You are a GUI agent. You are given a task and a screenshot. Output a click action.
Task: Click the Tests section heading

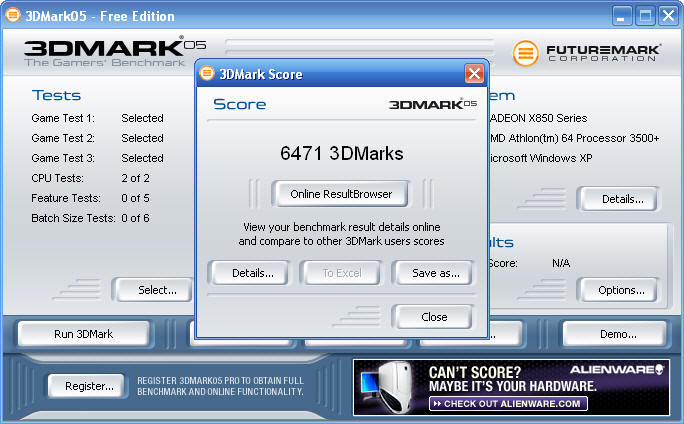[56, 95]
